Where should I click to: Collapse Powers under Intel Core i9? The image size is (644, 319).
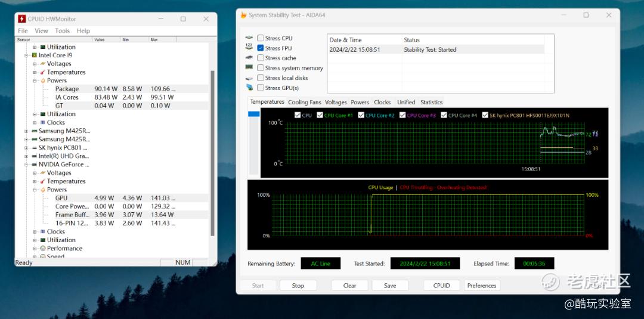click(35, 80)
